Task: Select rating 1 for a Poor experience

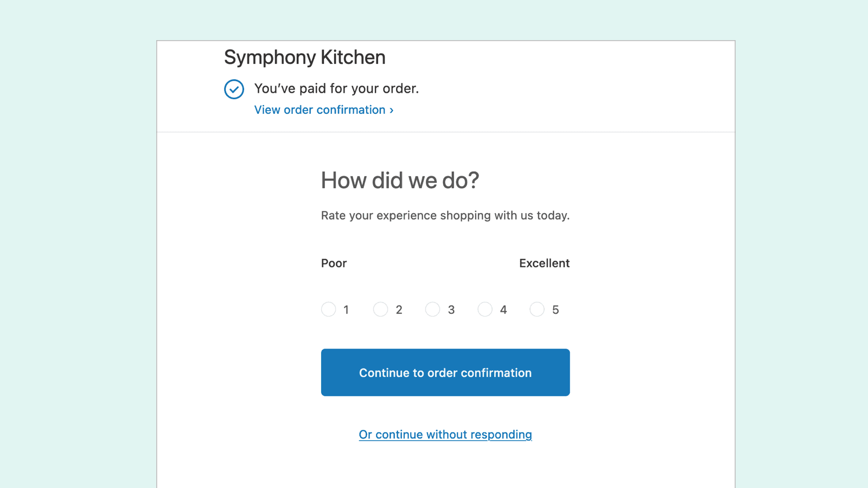Action: [328, 309]
